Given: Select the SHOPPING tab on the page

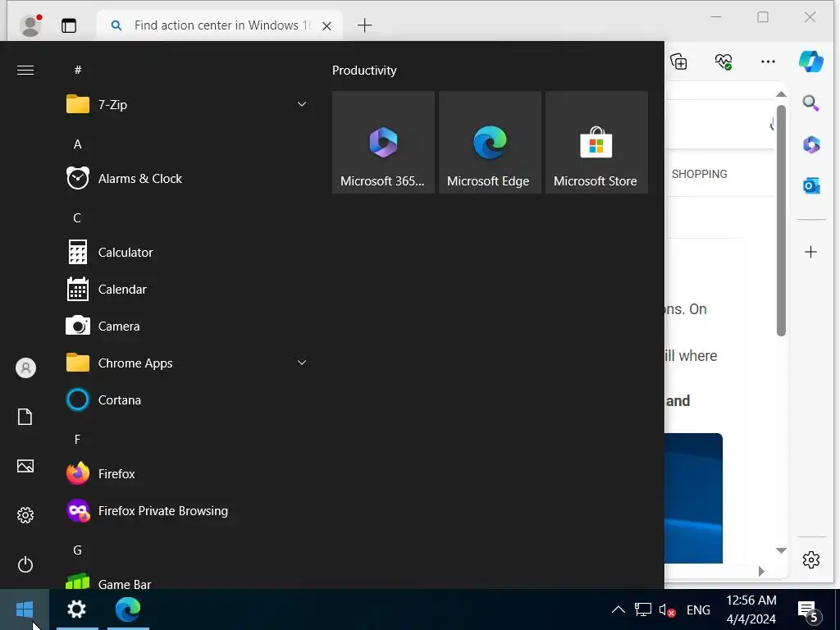Looking at the screenshot, I should point(700,174).
